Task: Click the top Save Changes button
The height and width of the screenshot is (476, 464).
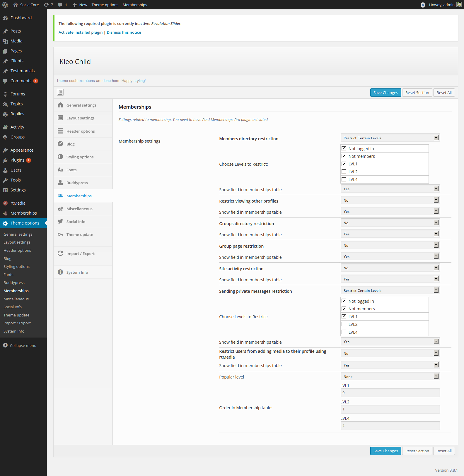Action: [385, 93]
